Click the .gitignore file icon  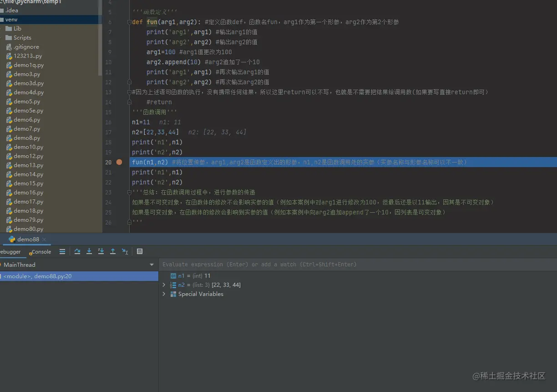point(9,47)
